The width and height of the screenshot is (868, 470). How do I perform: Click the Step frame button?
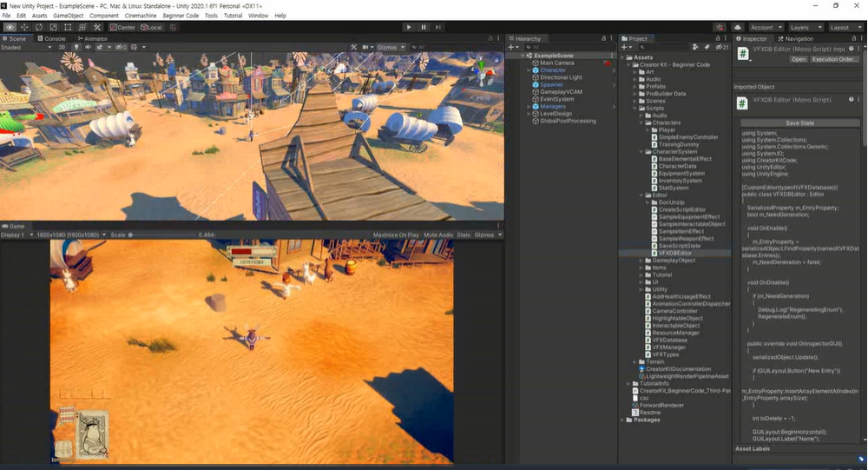coord(439,28)
